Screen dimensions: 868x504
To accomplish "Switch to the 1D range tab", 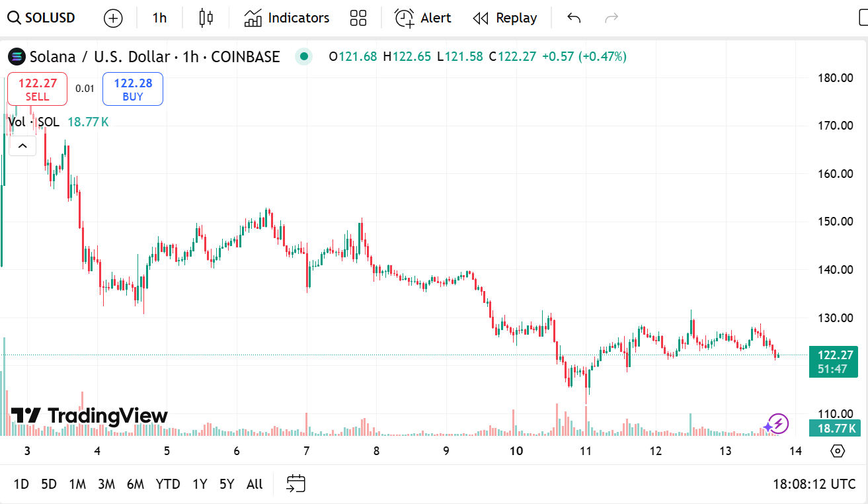I will coord(20,483).
